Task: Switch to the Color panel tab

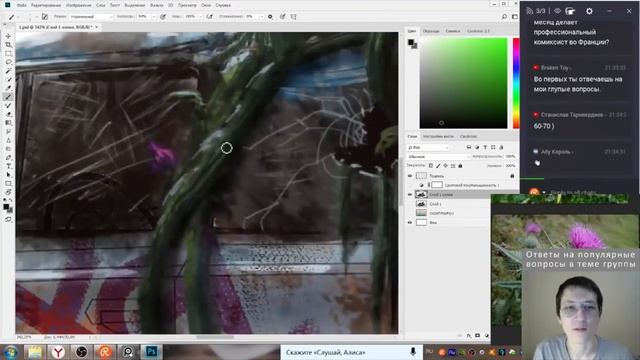Action: (412, 31)
